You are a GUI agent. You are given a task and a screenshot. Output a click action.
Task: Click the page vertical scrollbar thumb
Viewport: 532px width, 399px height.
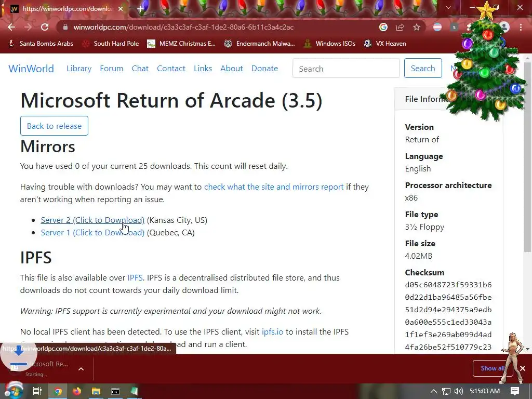coord(527,156)
